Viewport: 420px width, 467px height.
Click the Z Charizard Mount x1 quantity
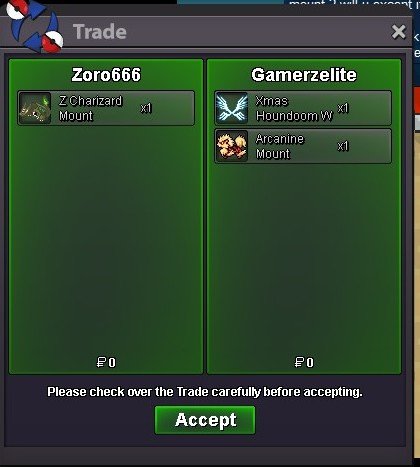pos(146,108)
